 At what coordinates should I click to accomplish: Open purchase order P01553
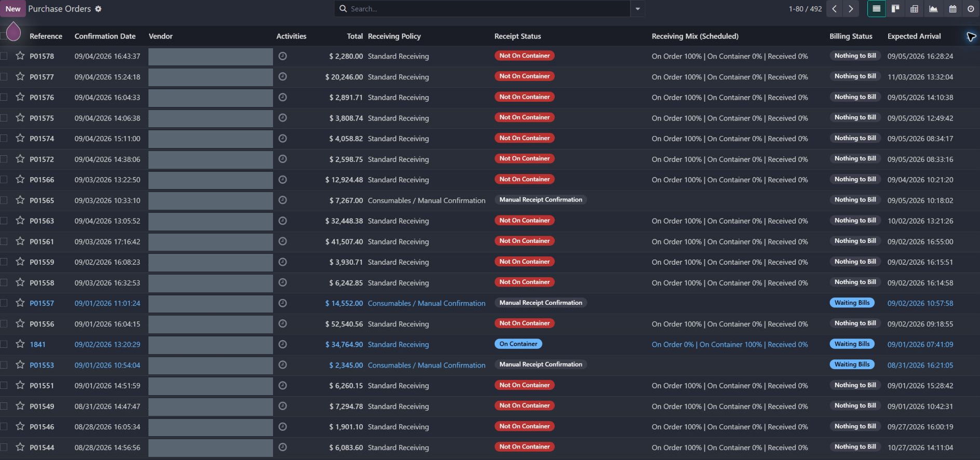click(42, 365)
